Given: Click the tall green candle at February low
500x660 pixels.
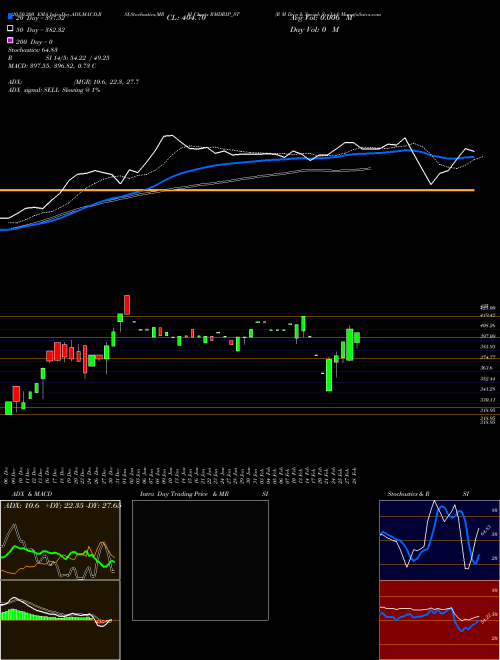Looking at the screenshot, I should (x=329, y=375).
